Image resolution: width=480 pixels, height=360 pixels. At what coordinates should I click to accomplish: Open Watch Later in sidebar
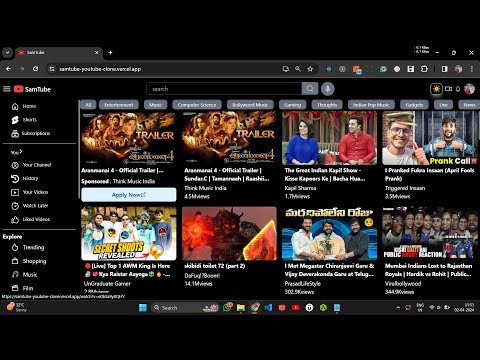click(x=30, y=206)
